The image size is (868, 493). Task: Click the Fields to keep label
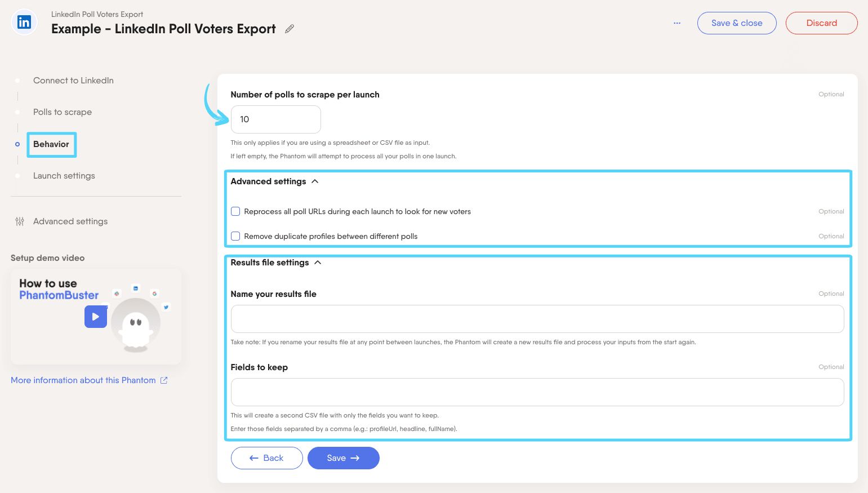click(259, 367)
